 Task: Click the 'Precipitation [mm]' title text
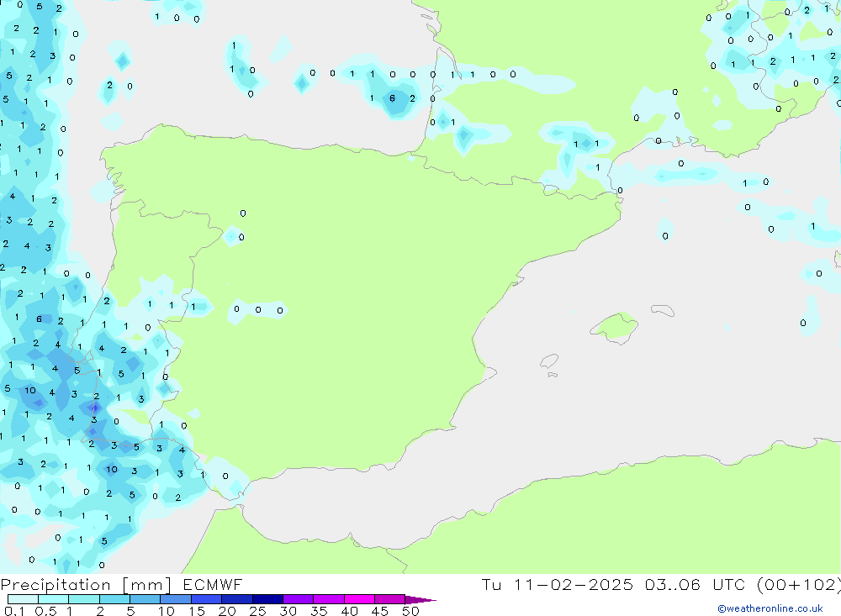click(x=87, y=585)
